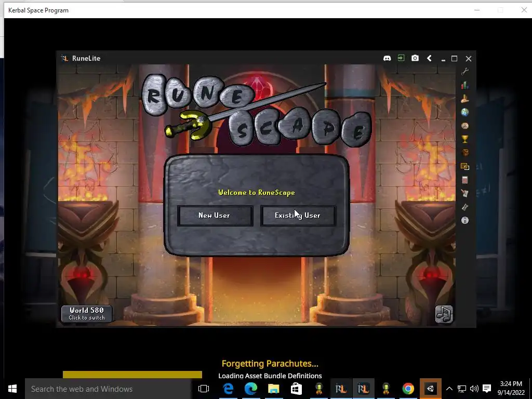Open Microsoft Store from the taskbar
The height and width of the screenshot is (399, 532).
tap(296, 389)
